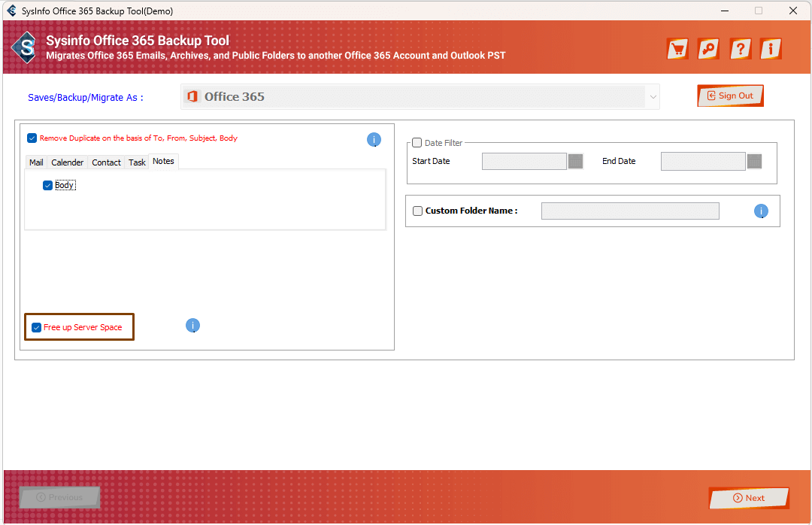Open the Start Date calendar picker
The width and height of the screenshot is (812, 525).
click(x=575, y=161)
